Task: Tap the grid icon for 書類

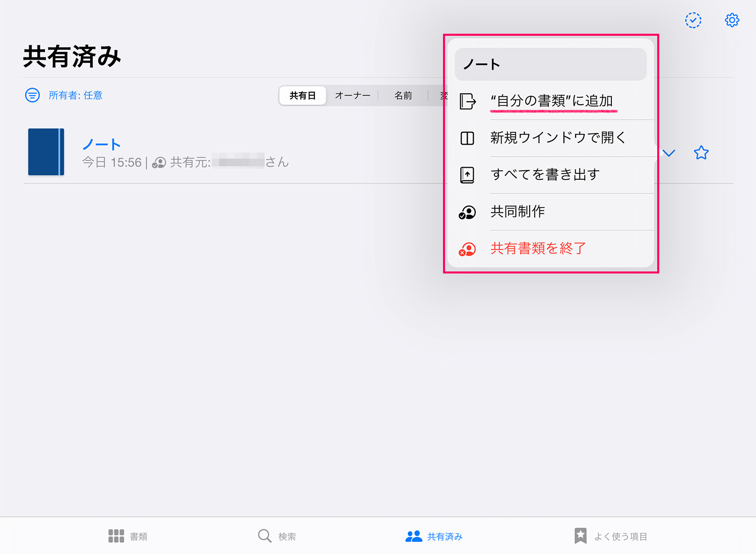Action: (116, 536)
